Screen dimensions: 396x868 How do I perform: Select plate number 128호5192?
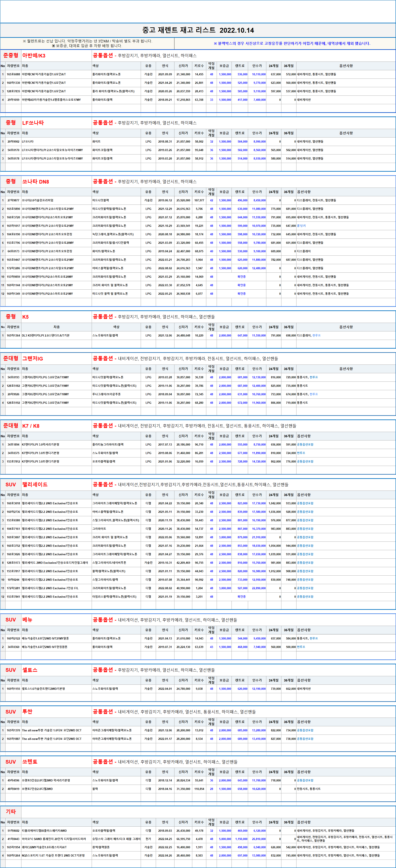(x=14, y=403)
